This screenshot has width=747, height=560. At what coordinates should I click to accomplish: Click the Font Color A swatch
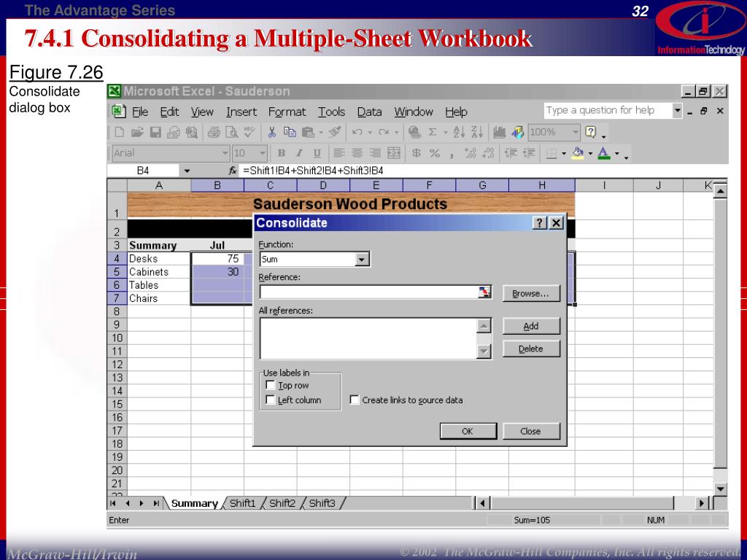(604, 153)
